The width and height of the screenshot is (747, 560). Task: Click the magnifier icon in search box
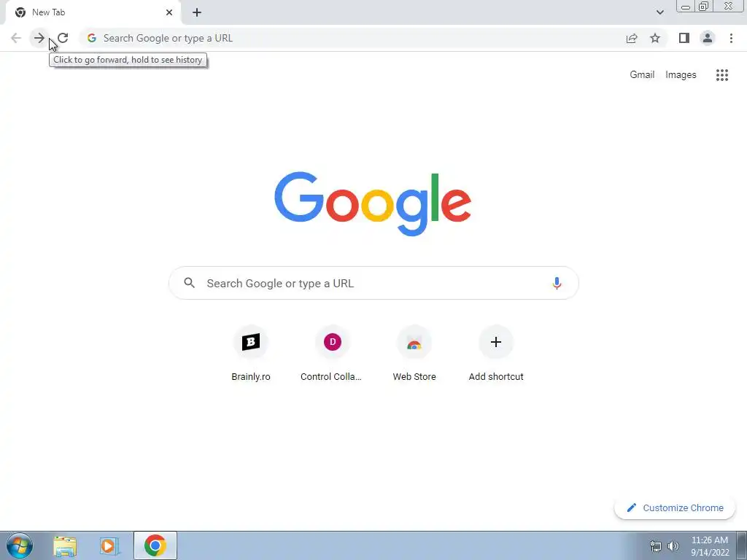click(x=190, y=283)
